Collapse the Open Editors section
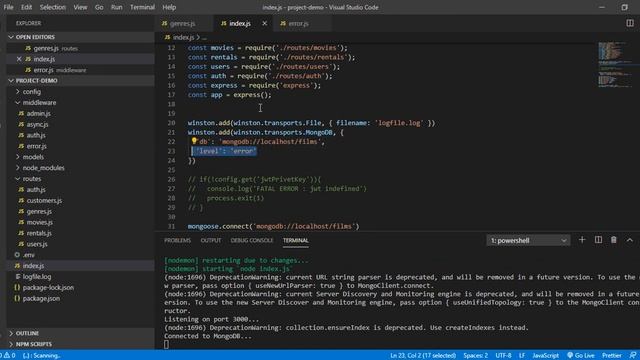 pos(80,37)
